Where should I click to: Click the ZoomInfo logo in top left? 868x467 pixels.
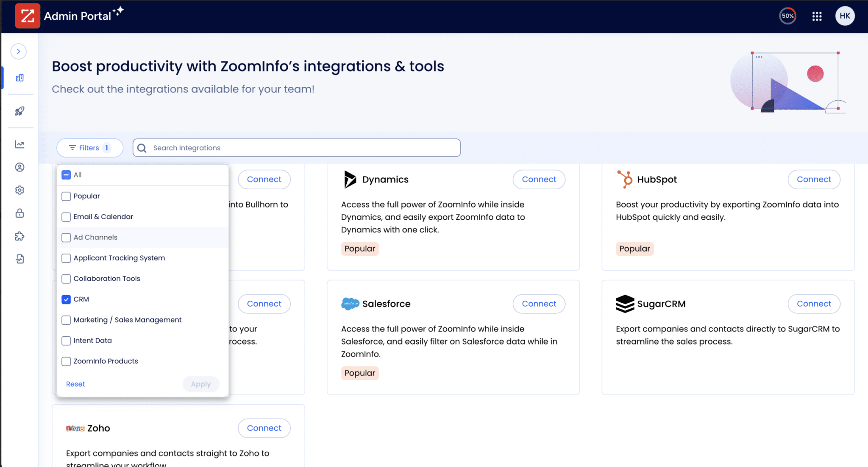[27, 16]
